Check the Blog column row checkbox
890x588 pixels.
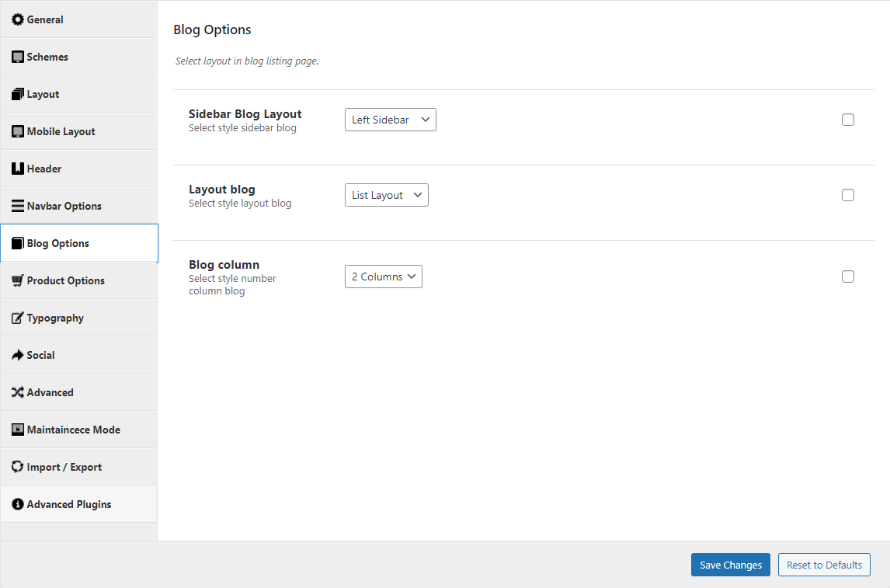(x=848, y=277)
